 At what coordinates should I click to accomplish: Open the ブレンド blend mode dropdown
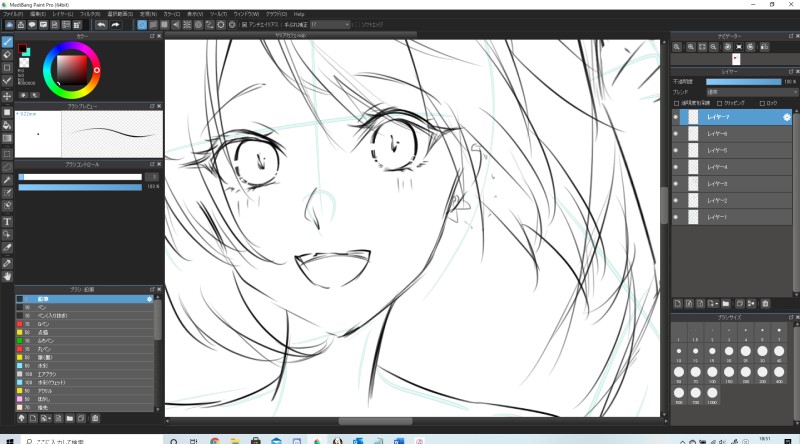(x=752, y=92)
